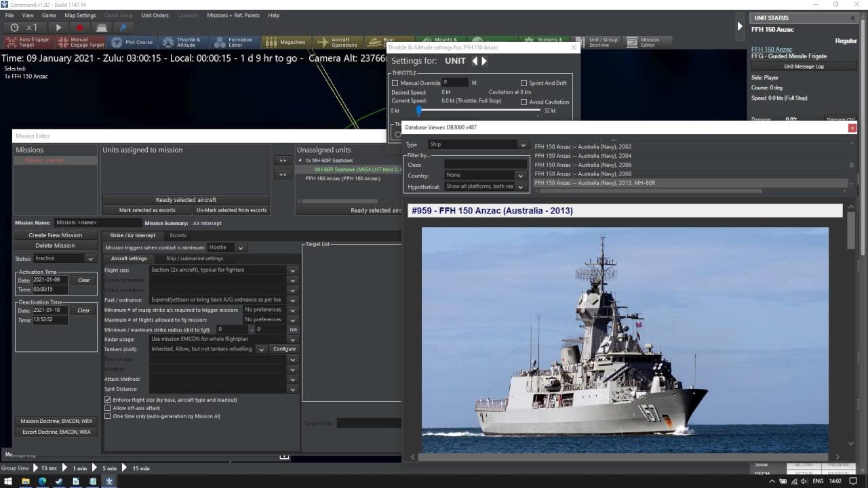Viewport: 868px width, 488px height.
Task: Open the Magazines panel
Action: (286, 42)
